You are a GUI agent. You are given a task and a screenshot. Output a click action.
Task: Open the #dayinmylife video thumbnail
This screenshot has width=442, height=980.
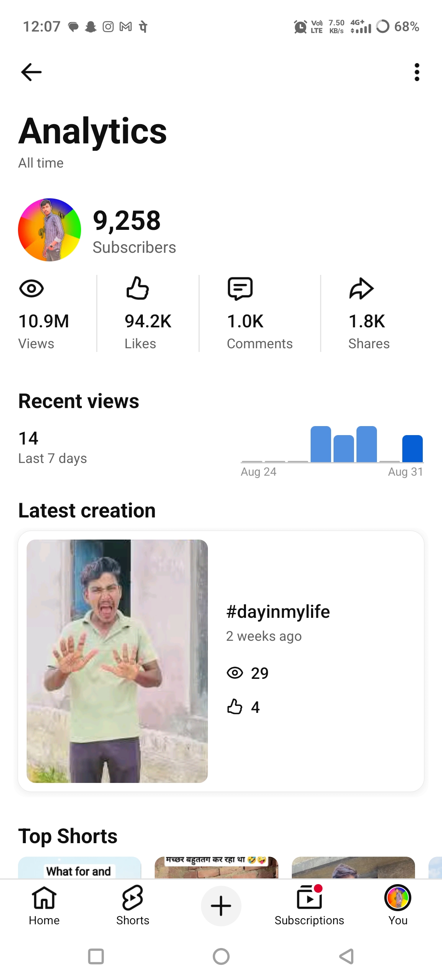117,661
